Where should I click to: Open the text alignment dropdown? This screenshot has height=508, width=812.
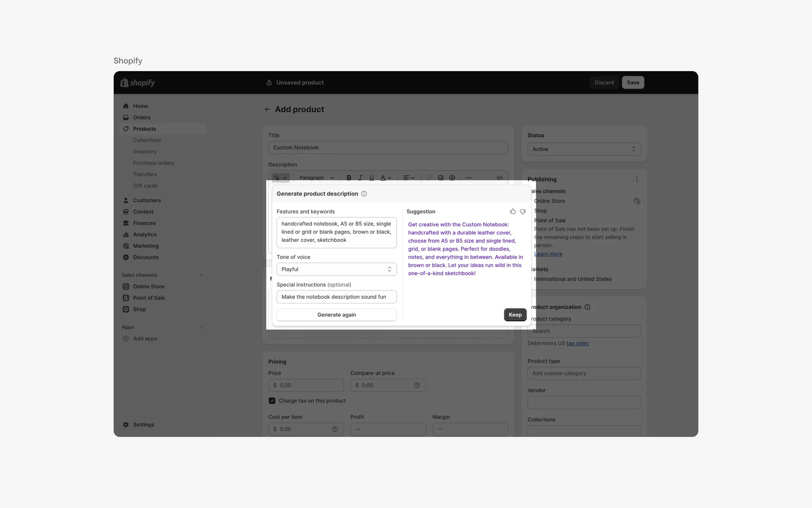[x=409, y=177]
